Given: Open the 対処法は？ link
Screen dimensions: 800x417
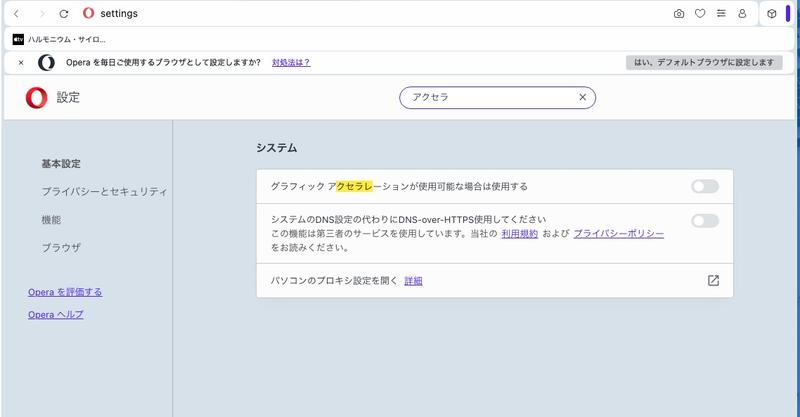Looking at the screenshot, I should (291, 63).
